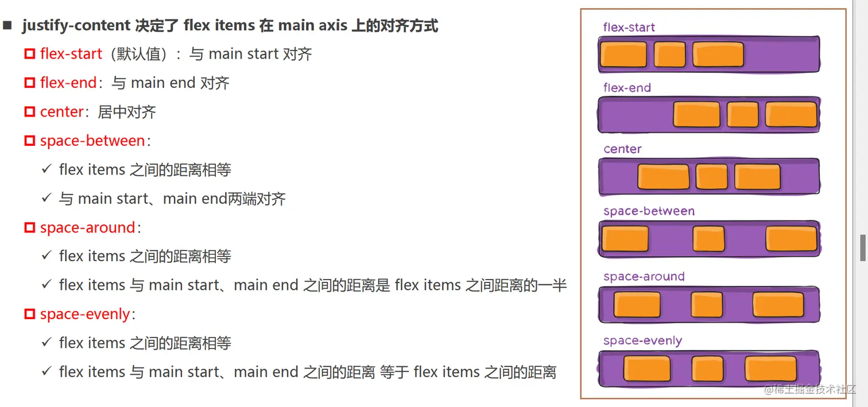868x407 pixels.
Task: Click the checkmark before 'main end两端对齐' line
Action: tap(47, 198)
